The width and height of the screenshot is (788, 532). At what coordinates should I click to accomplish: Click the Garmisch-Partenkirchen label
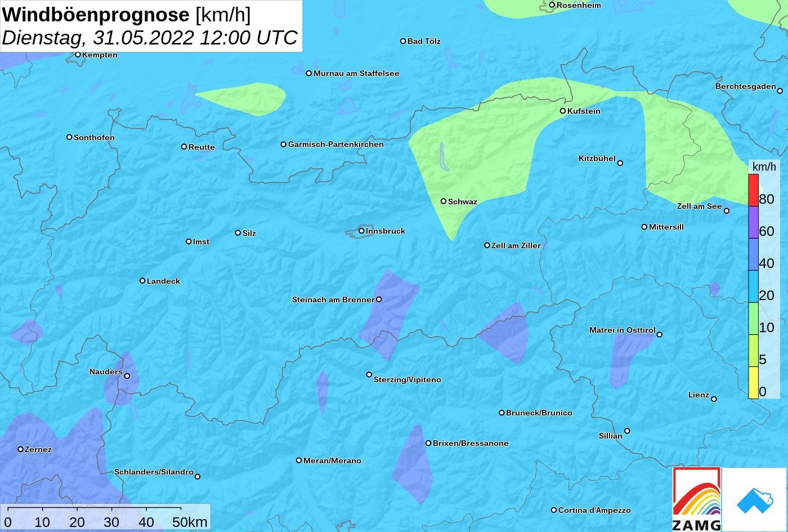click(x=336, y=144)
